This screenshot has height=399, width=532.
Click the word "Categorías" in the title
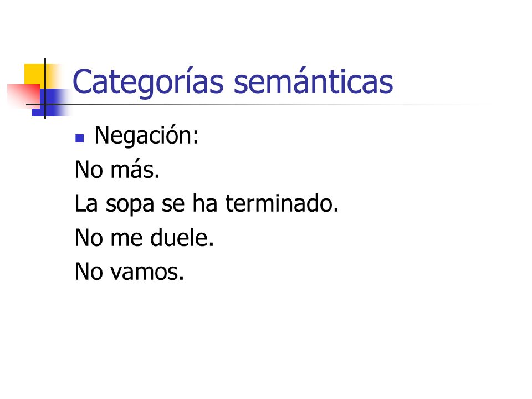click(149, 82)
